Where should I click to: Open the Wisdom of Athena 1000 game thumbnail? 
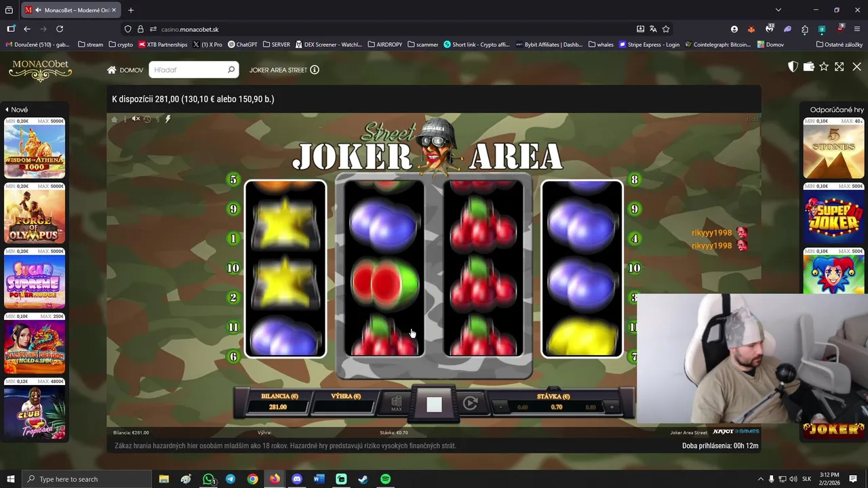[35, 148]
